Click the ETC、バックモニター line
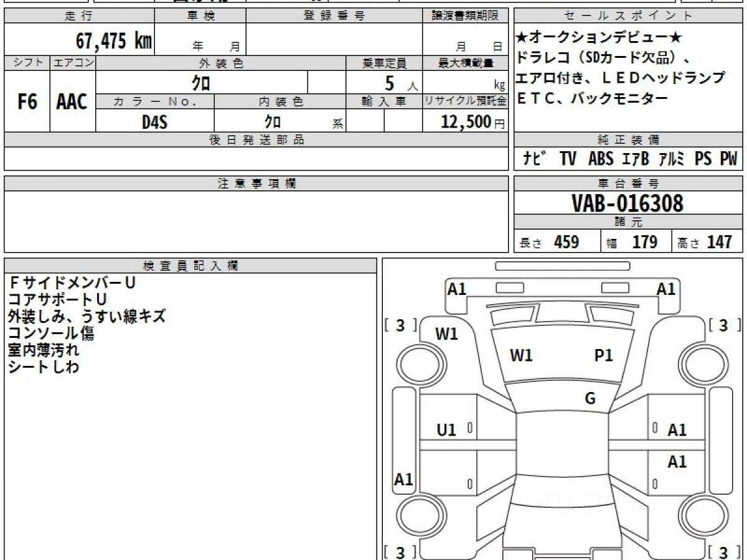 pyautogui.click(x=592, y=98)
